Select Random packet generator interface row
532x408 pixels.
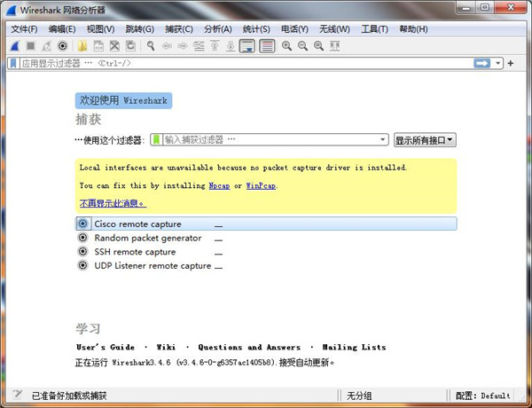click(266, 238)
